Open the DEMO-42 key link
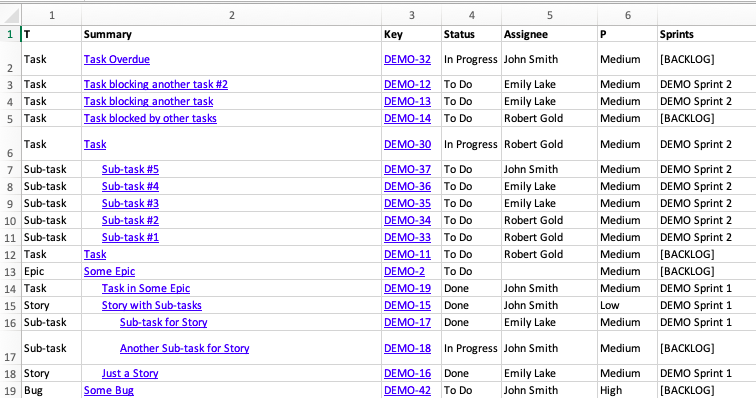 (407, 390)
